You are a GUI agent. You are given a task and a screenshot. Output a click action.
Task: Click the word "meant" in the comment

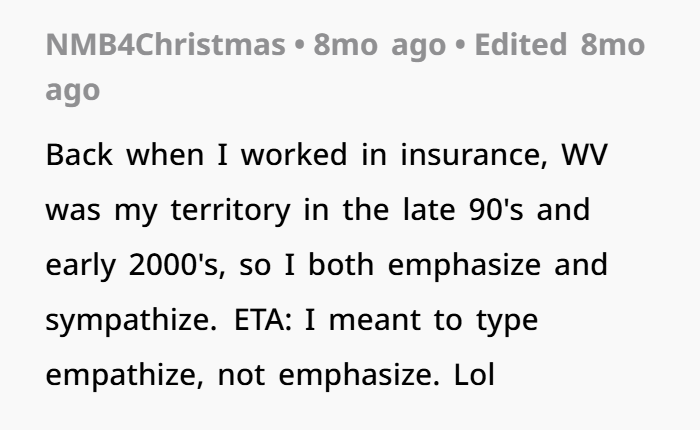pos(375,320)
